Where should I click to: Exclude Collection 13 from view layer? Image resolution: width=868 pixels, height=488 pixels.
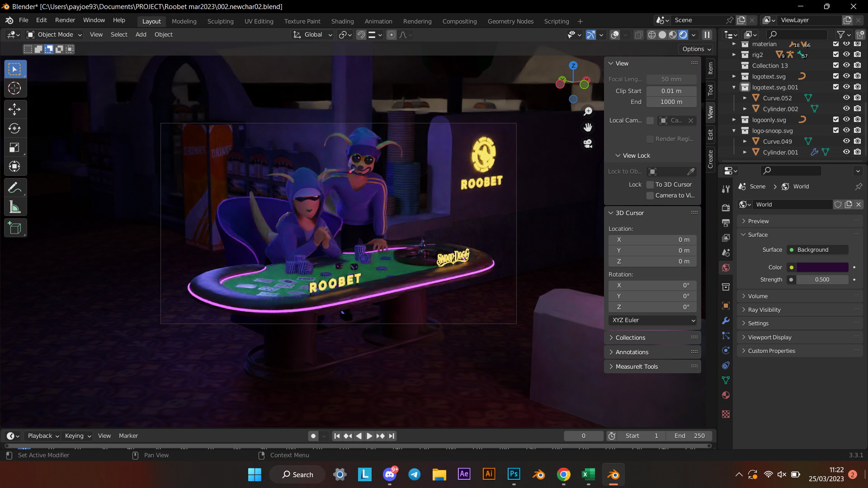tap(835, 65)
